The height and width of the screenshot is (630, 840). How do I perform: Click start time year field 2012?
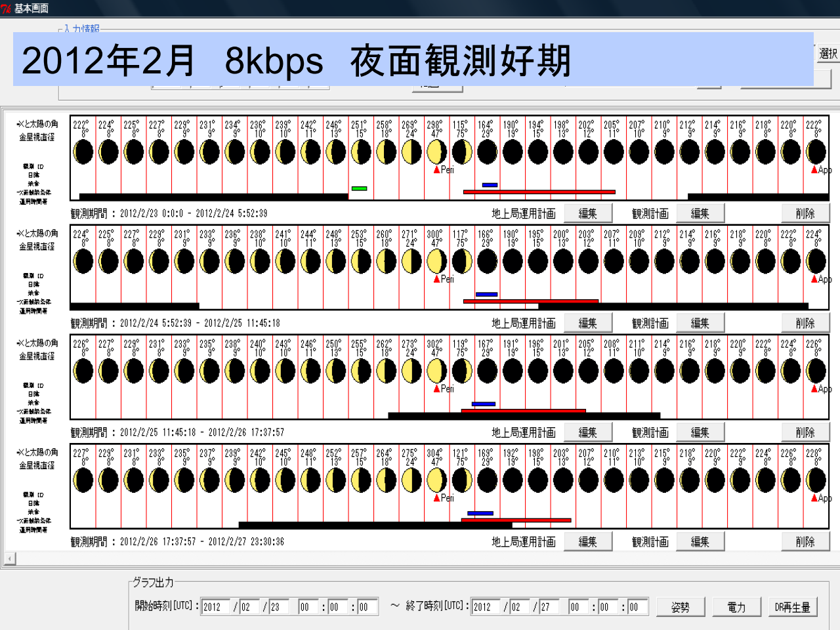click(217, 607)
